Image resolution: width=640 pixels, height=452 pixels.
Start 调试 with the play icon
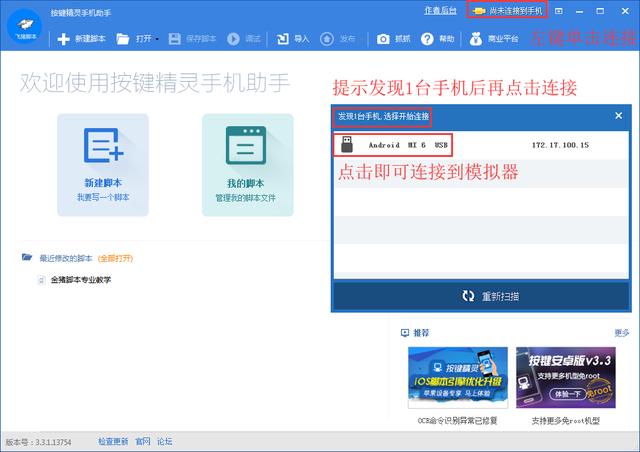point(233,39)
